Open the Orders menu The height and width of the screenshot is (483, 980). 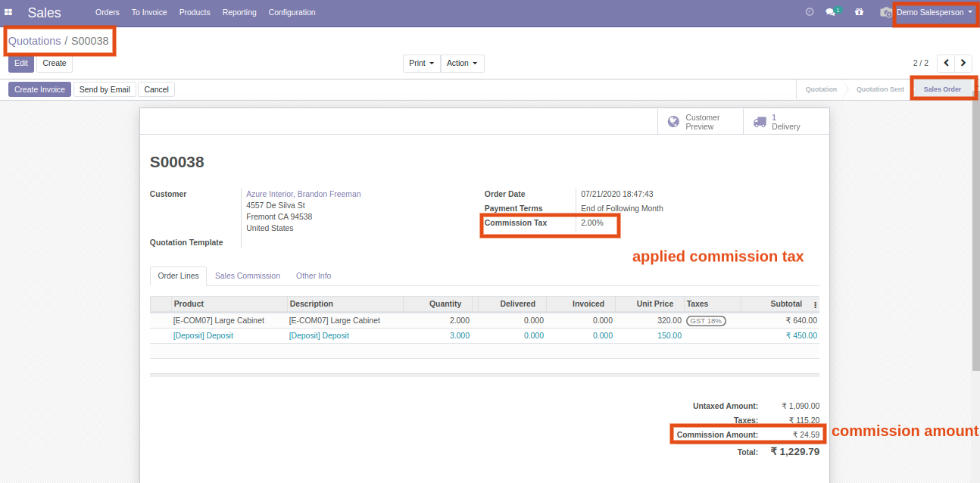tap(108, 12)
